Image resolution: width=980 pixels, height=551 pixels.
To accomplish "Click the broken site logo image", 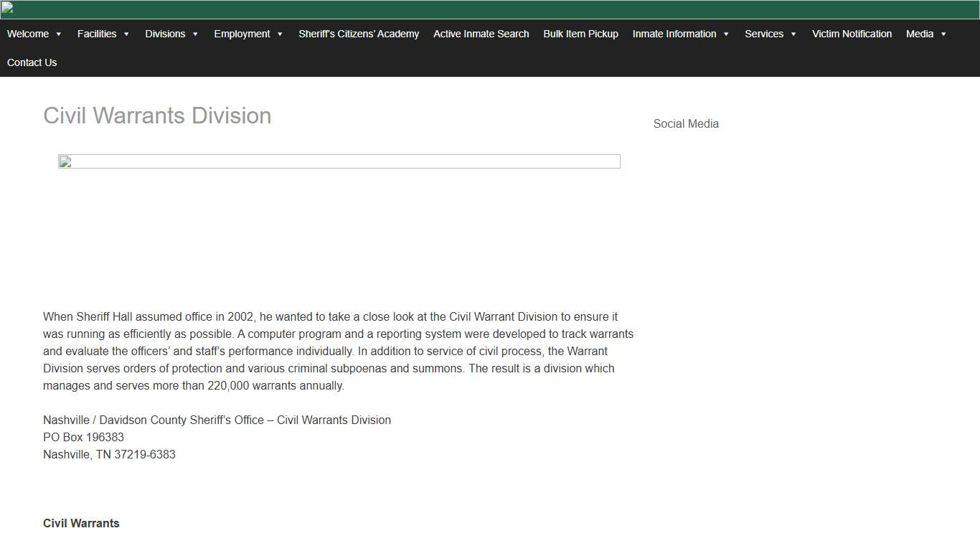I will 9,7.
